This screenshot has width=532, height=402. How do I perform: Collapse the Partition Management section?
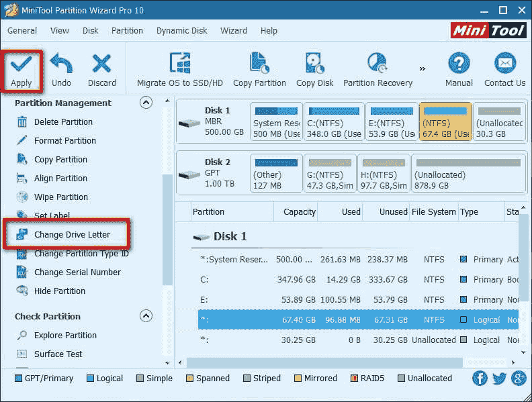tap(145, 103)
